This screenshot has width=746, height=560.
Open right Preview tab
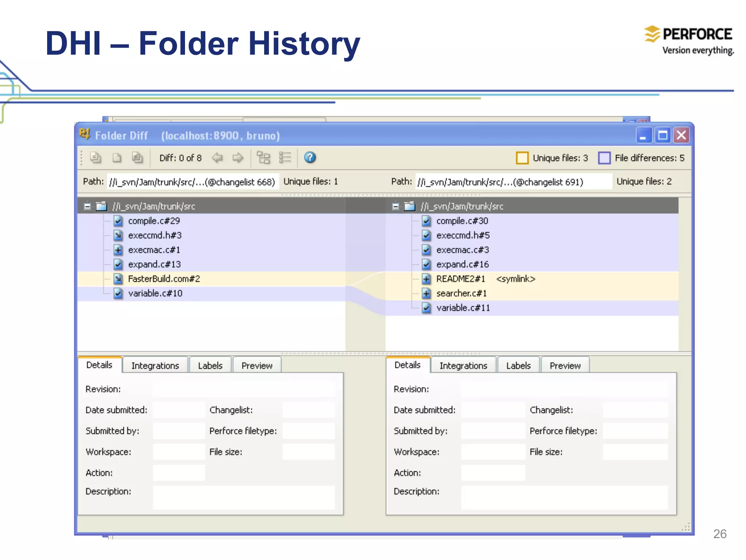565,365
